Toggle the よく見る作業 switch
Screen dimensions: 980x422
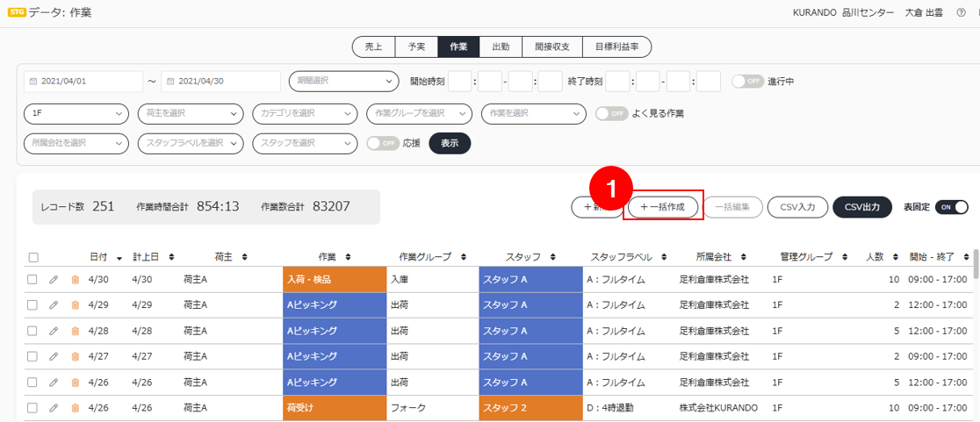(x=612, y=114)
